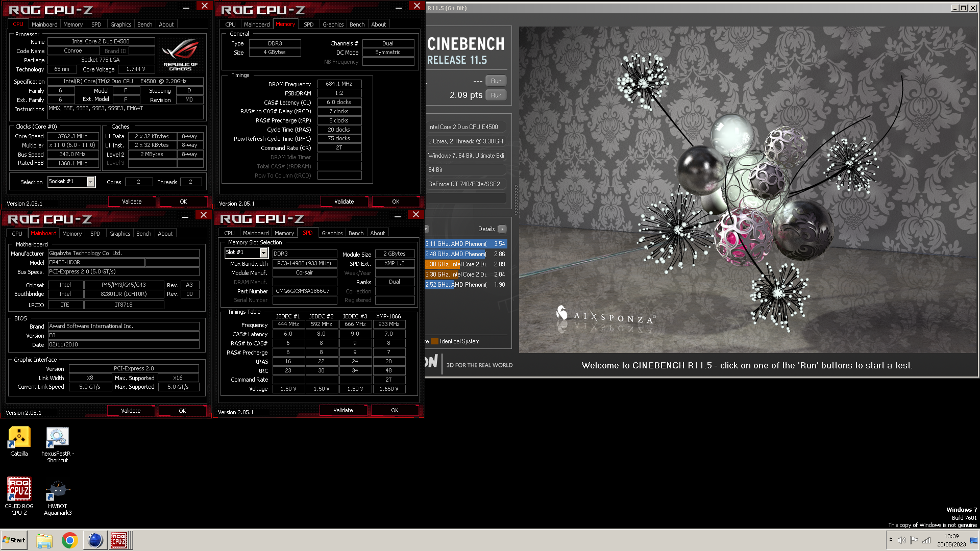
Task: Run the Cinebench test scoring 2.09 pts
Action: pyautogui.click(x=496, y=95)
